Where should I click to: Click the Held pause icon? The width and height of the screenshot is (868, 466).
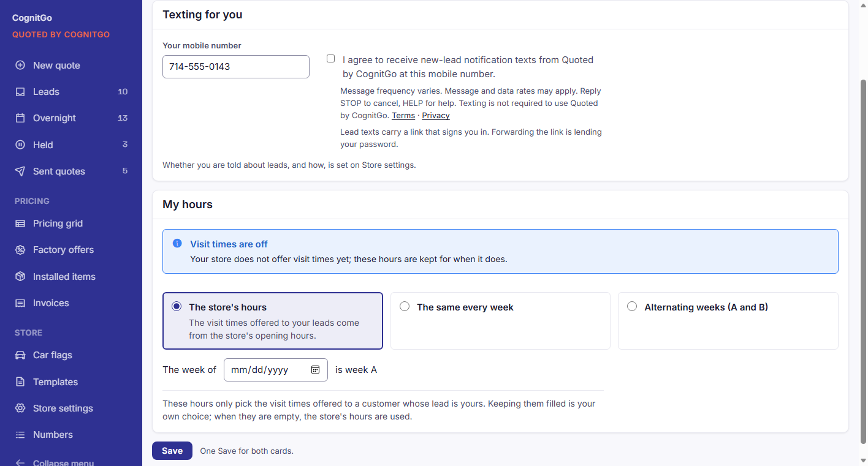pos(20,145)
